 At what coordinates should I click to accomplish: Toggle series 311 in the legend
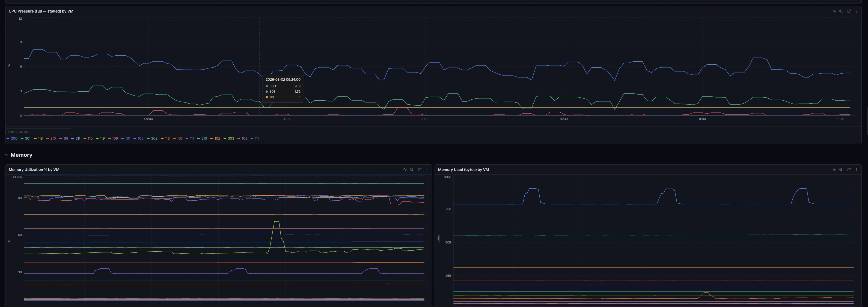(x=76, y=138)
